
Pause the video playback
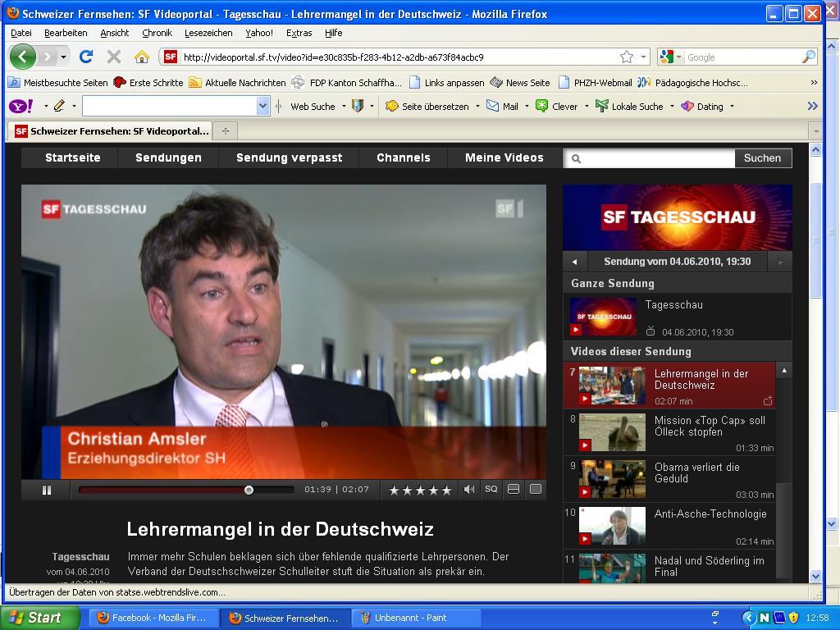[47, 490]
